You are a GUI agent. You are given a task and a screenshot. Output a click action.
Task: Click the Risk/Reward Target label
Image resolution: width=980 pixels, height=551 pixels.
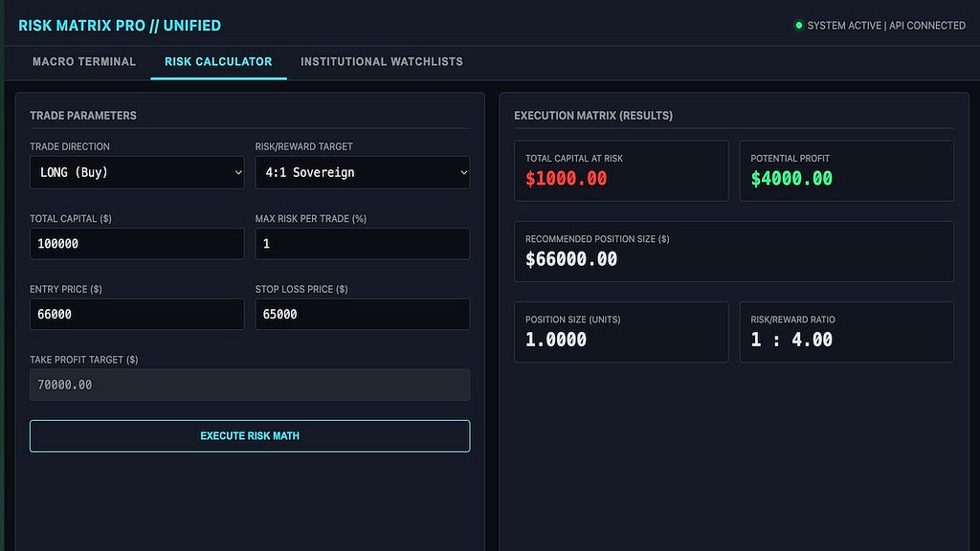point(303,146)
